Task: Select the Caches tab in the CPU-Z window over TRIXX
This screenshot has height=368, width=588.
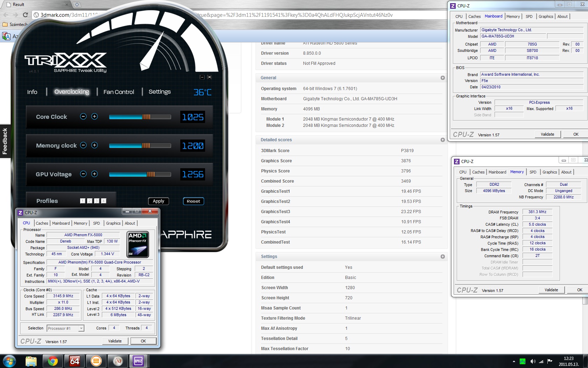Action: 42,223
